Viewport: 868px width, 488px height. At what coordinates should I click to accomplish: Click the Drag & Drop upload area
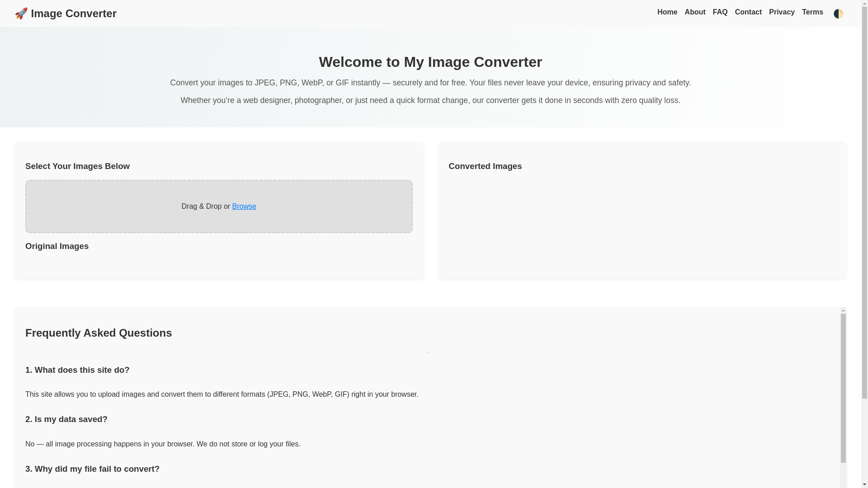219,206
